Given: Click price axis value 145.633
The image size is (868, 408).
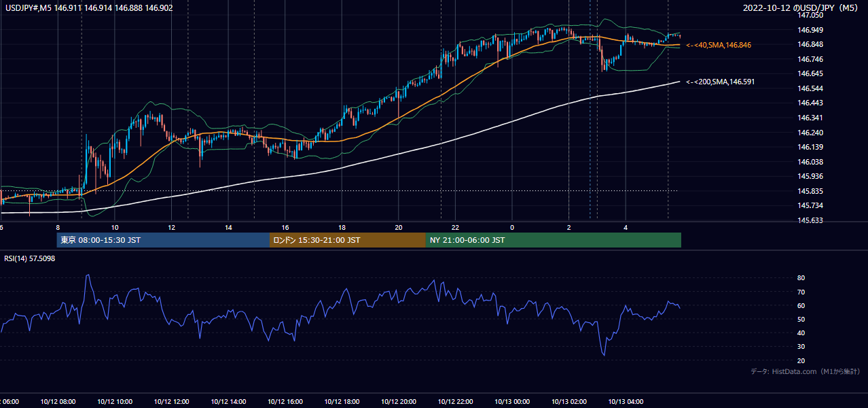Looking at the screenshot, I should [811, 220].
